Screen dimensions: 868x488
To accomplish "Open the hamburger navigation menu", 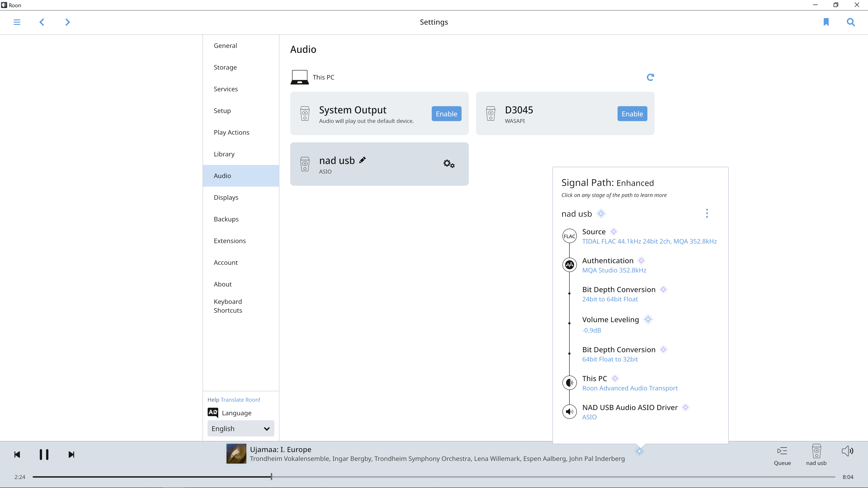I will point(17,22).
